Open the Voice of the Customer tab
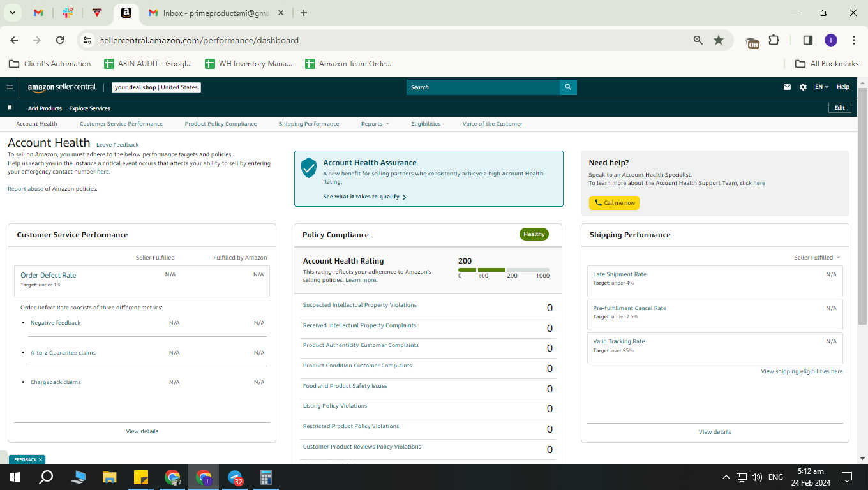The image size is (868, 490). tap(493, 124)
